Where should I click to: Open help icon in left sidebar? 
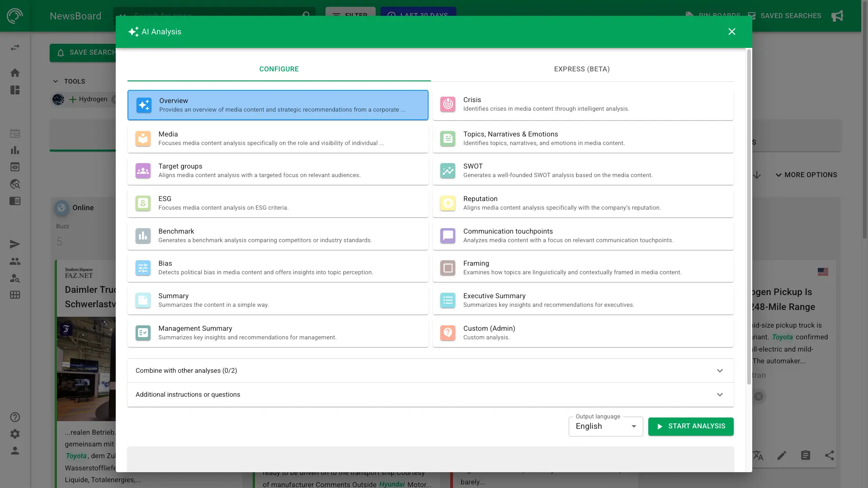tap(15, 417)
